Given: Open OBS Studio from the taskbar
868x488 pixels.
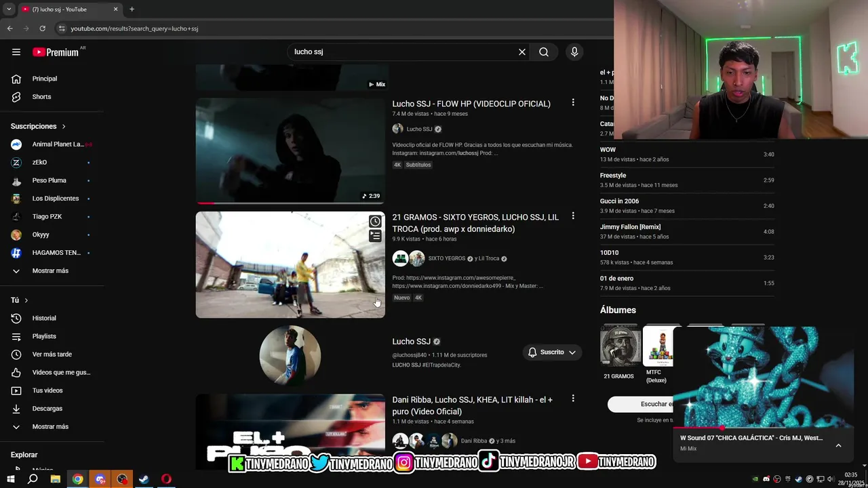Looking at the screenshot, I should (x=122, y=479).
